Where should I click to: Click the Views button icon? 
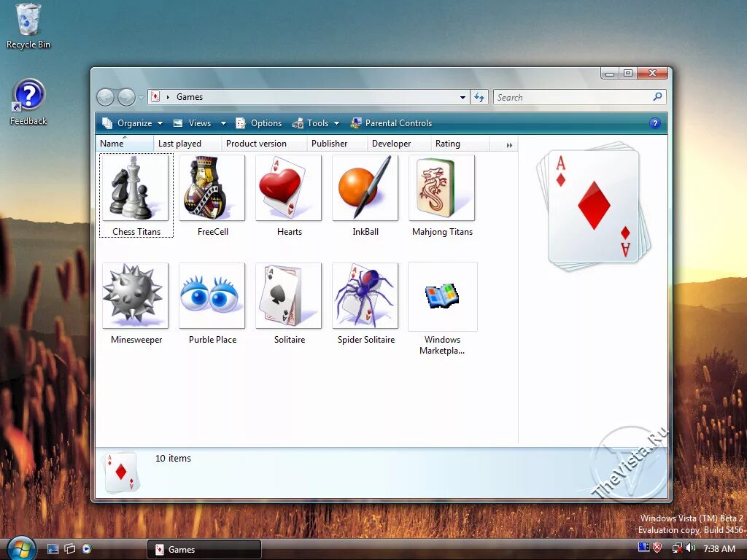click(x=178, y=123)
